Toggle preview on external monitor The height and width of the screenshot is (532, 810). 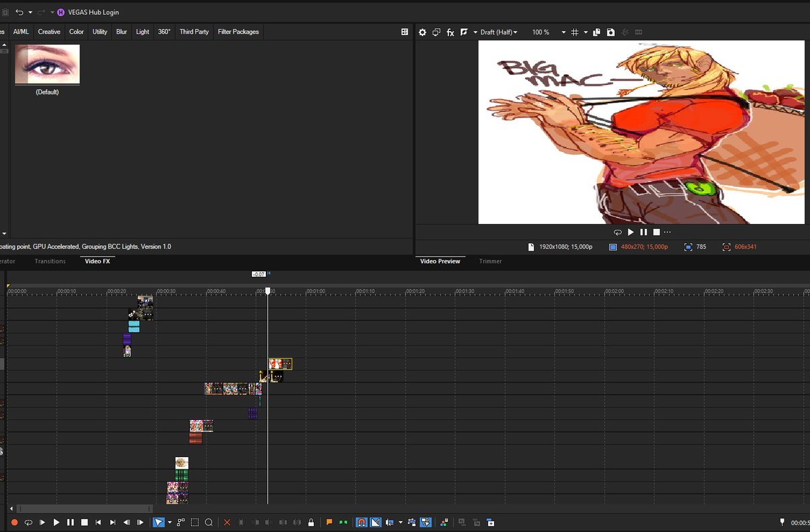click(437, 32)
